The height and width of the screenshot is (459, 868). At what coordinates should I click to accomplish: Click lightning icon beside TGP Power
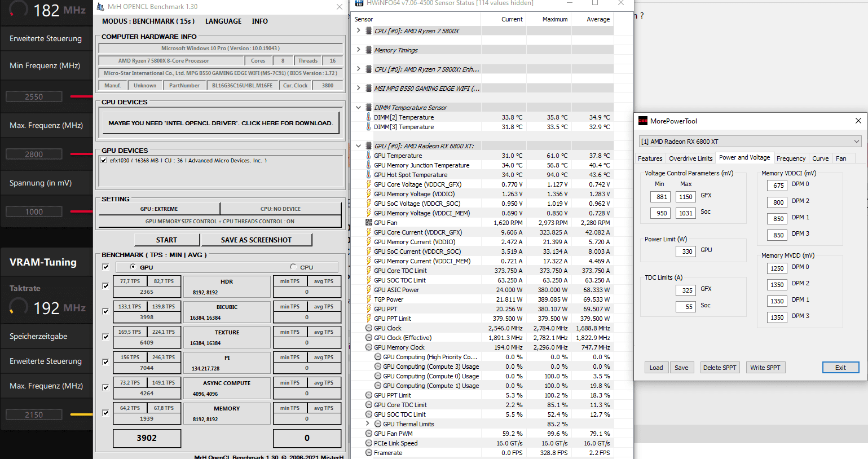(x=369, y=299)
